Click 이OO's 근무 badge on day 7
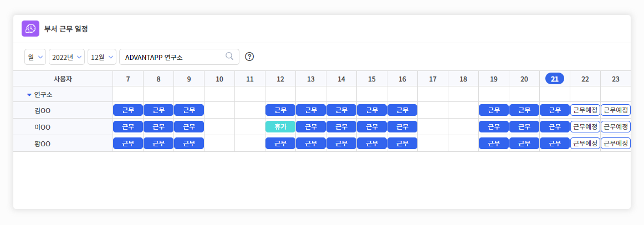 tap(128, 126)
